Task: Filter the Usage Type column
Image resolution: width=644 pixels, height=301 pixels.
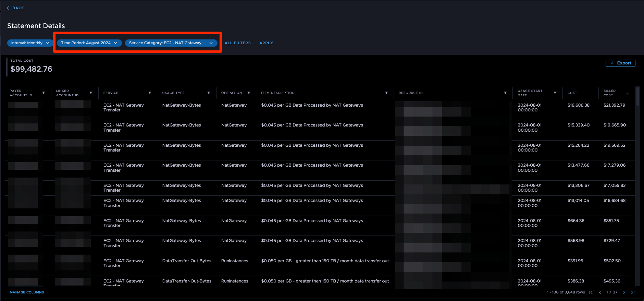Action: 209,93
